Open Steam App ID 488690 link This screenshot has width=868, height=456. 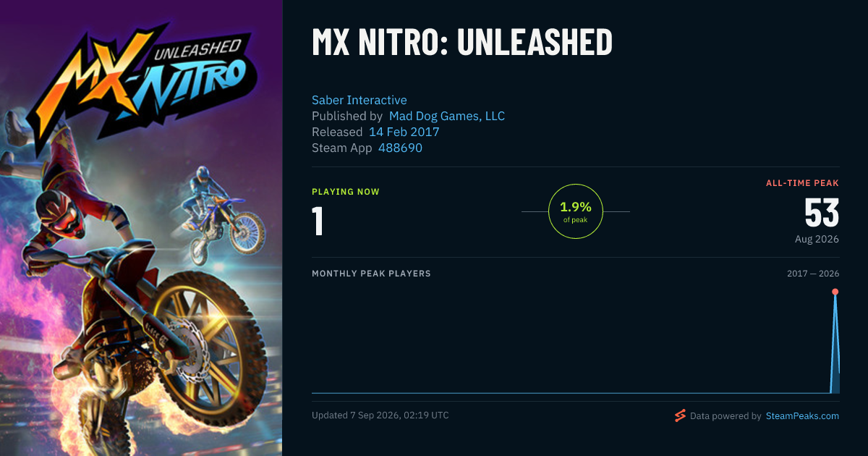[x=400, y=148]
